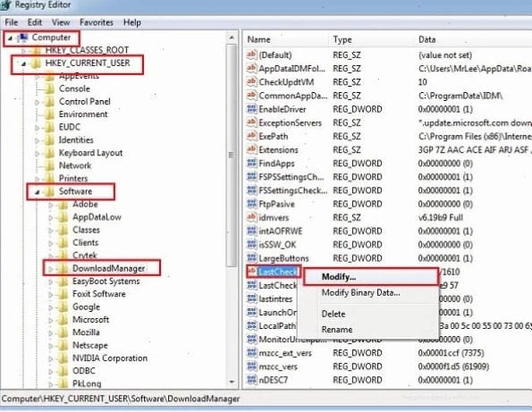
Task: Click tree pane scrollbar up arrow
Action: [232, 38]
